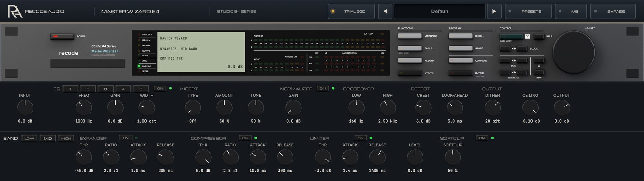This screenshot has width=644, height=181.
Task: Click the EQ FREQ knob
Action: coord(84,108)
